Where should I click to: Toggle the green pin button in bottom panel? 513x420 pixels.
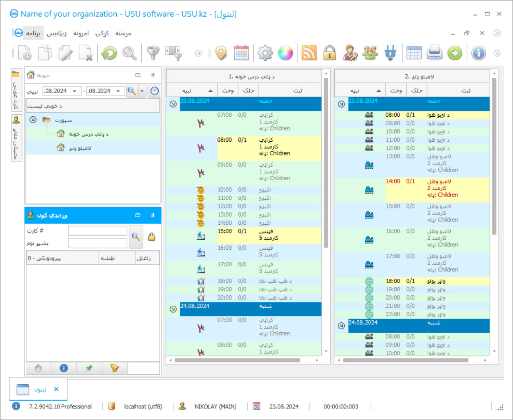click(x=89, y=368)
